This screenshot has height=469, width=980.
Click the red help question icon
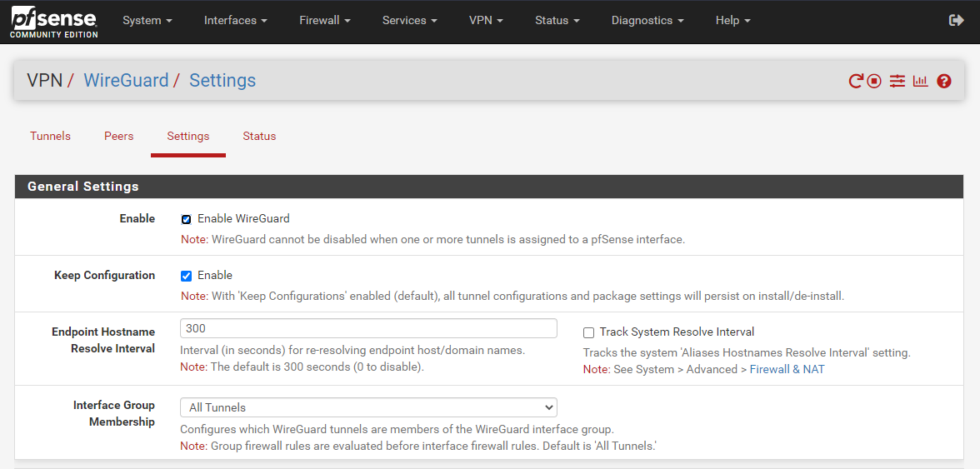[944, 81]
